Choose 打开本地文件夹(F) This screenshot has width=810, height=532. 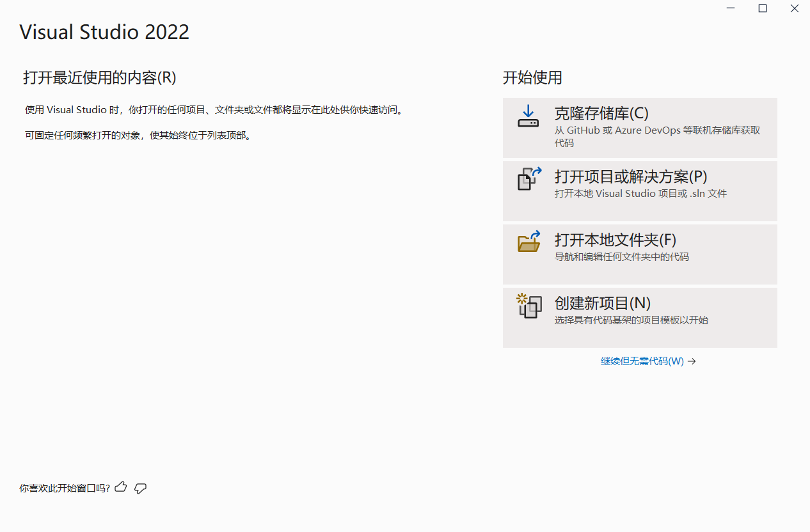[x=640, y=254]
